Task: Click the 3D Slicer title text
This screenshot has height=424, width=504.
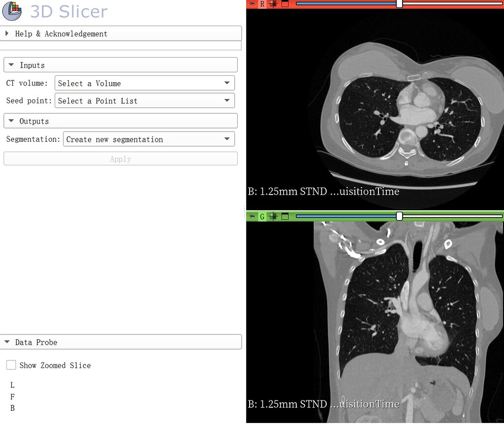Action: click(x=68, y=12)
